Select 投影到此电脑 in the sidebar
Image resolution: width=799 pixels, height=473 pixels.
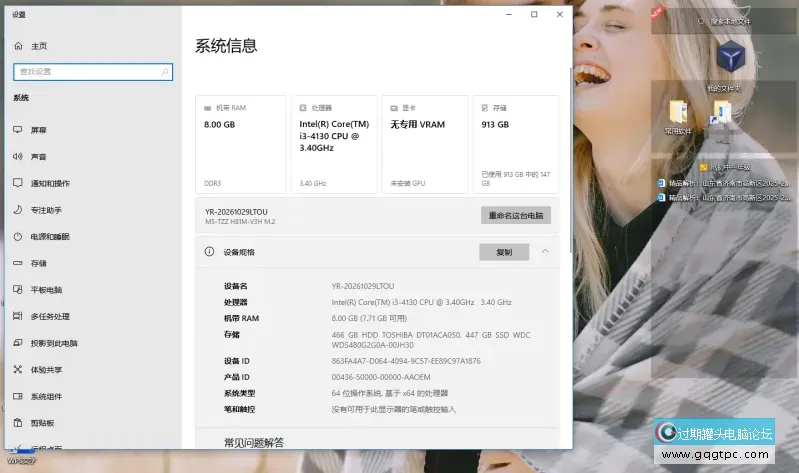(45, 343)
